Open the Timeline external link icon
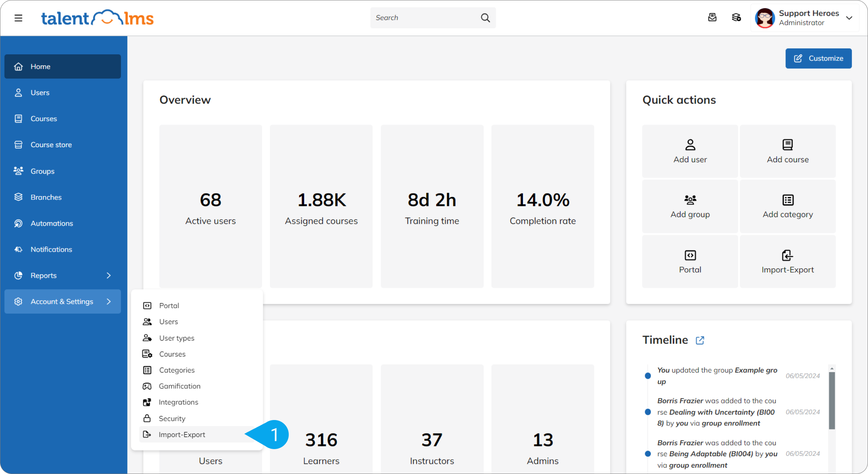This screenshot has width=868, height=474. click(x=700, y=340)
